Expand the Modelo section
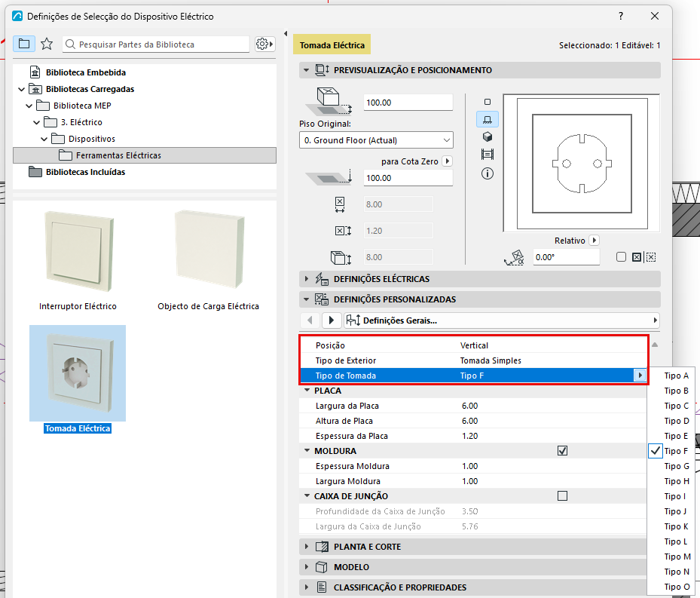This screenshot has width=700, height=598. coord(306,567)
